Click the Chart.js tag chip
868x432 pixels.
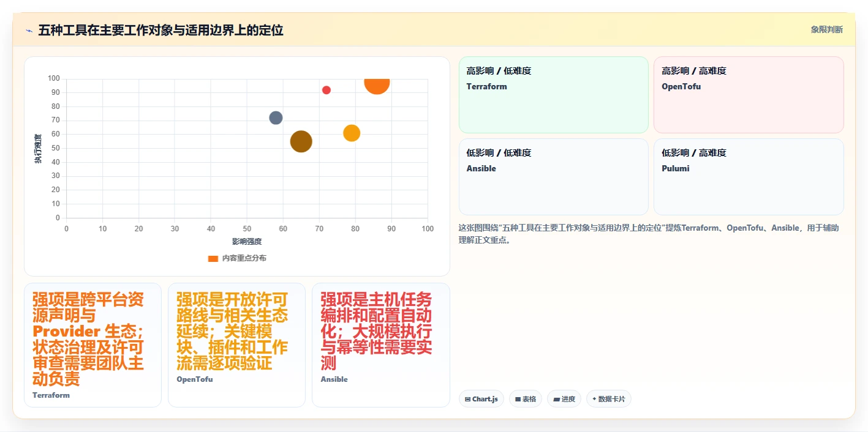click(481, 399)
